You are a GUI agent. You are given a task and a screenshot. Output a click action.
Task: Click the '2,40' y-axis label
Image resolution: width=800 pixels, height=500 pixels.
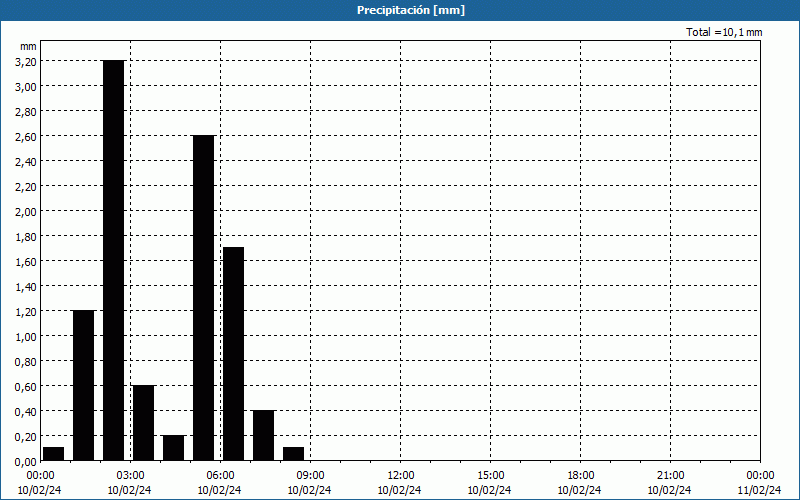[26, 161]
